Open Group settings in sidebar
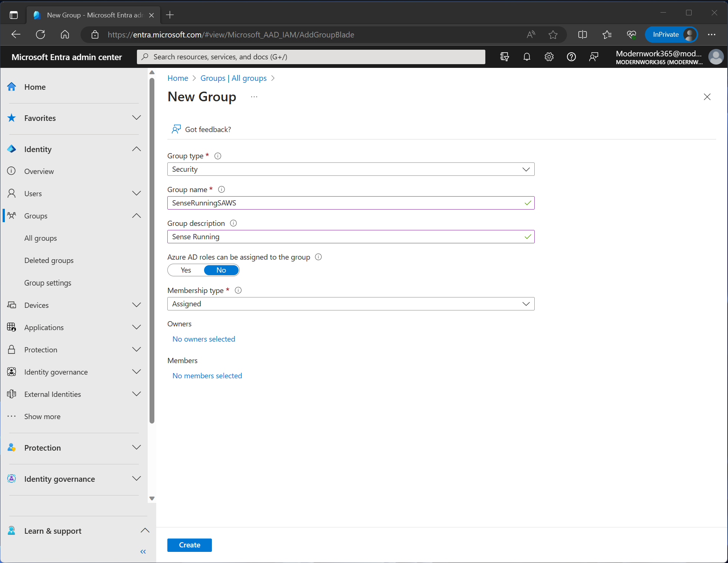Viewport: 728px width, 563px height. [x=47, y=283]
